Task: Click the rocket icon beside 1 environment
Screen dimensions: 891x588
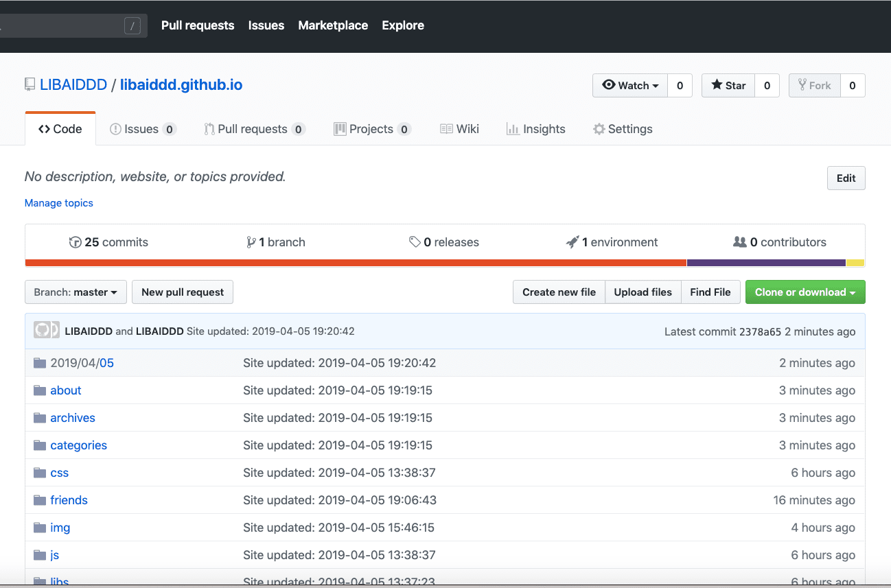Action: click(572, 242)
